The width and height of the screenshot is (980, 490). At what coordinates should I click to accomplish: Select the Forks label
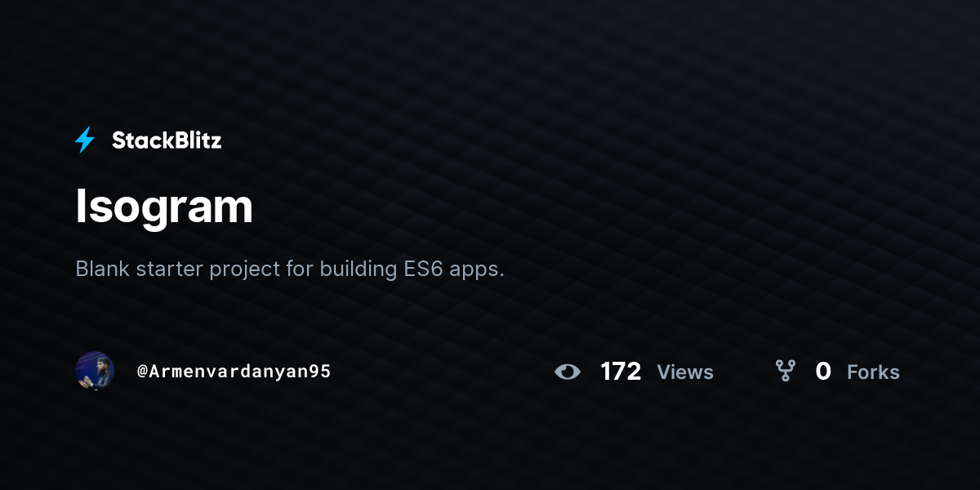point(873,372)
